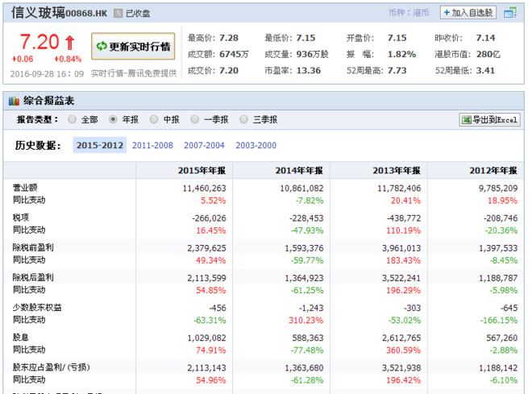Click the 52周最高 7.73 value
This screenshot has height=394, width=532.
(397, 71)
